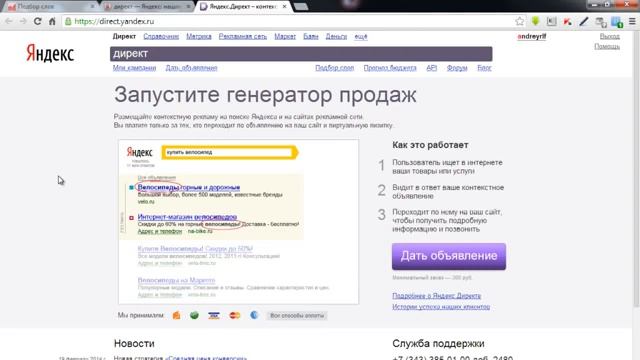640x360 pixels.
Task: Open the Деньги navigation link
Action: click(x=336, y=36)
